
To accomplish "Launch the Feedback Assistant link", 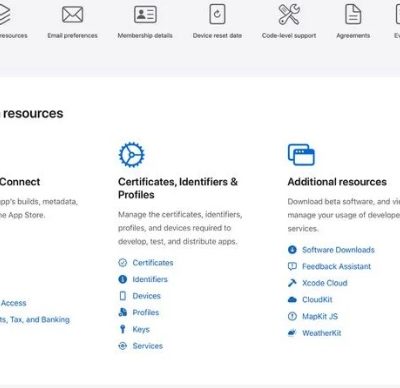I will [336, 266].
